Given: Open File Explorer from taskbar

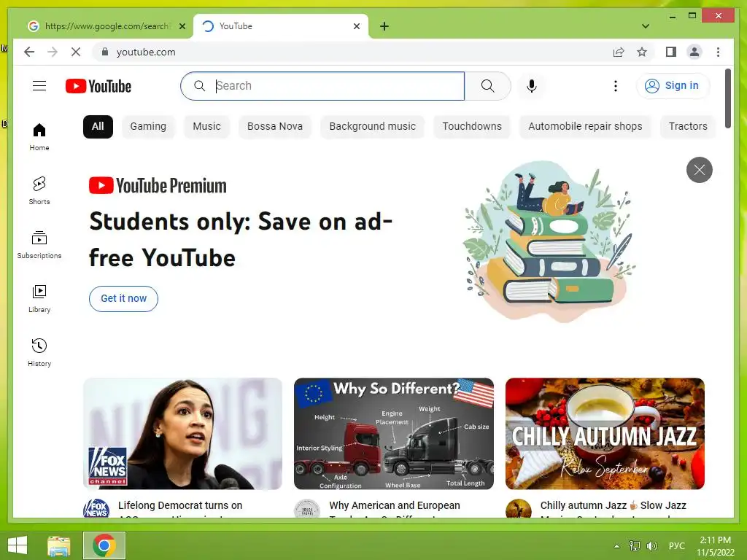Looking at the screenshot, I should (59, 545).
